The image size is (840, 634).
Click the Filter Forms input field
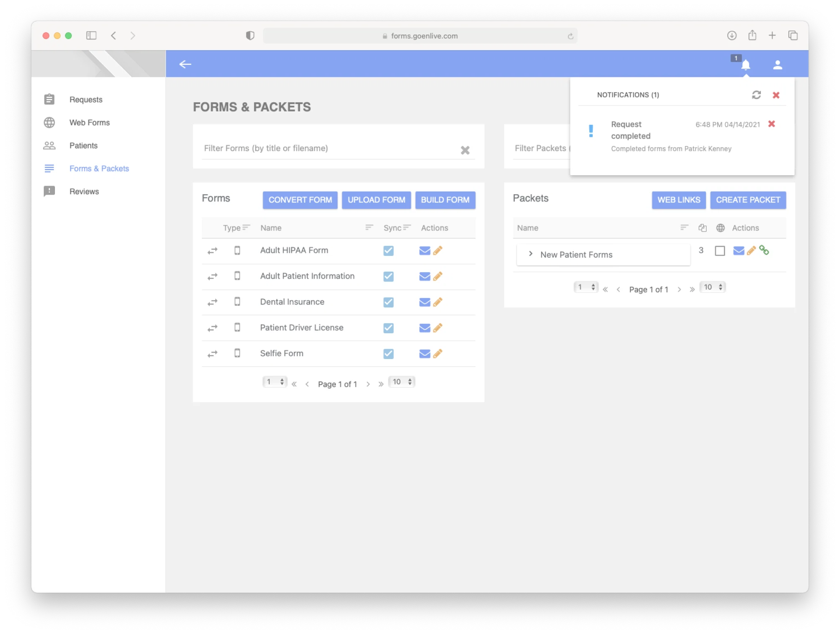329,149
